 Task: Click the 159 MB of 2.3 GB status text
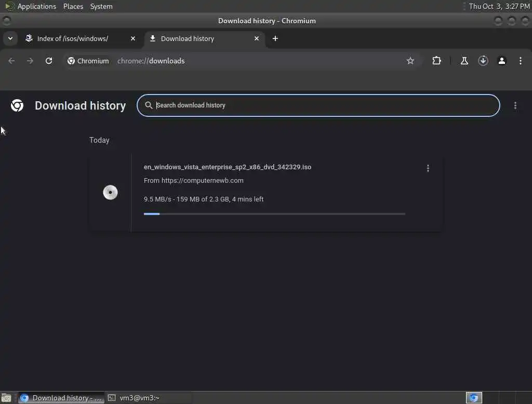pos(203,199)
